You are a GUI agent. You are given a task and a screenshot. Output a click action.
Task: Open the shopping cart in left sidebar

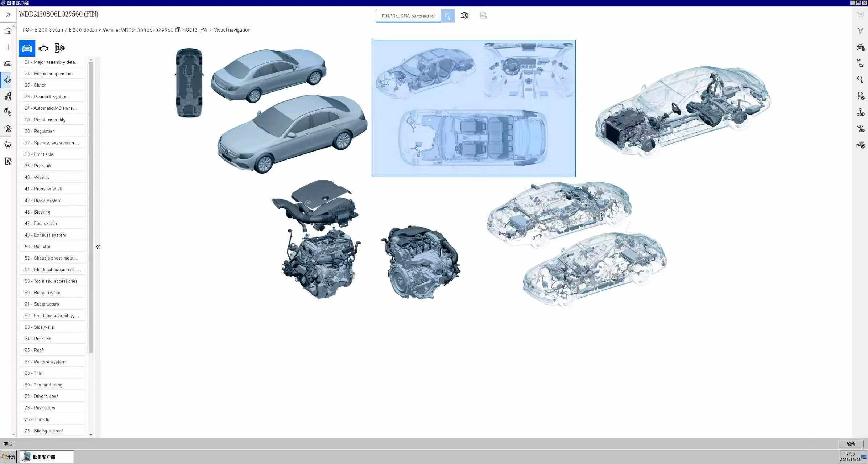click(8, 145)
